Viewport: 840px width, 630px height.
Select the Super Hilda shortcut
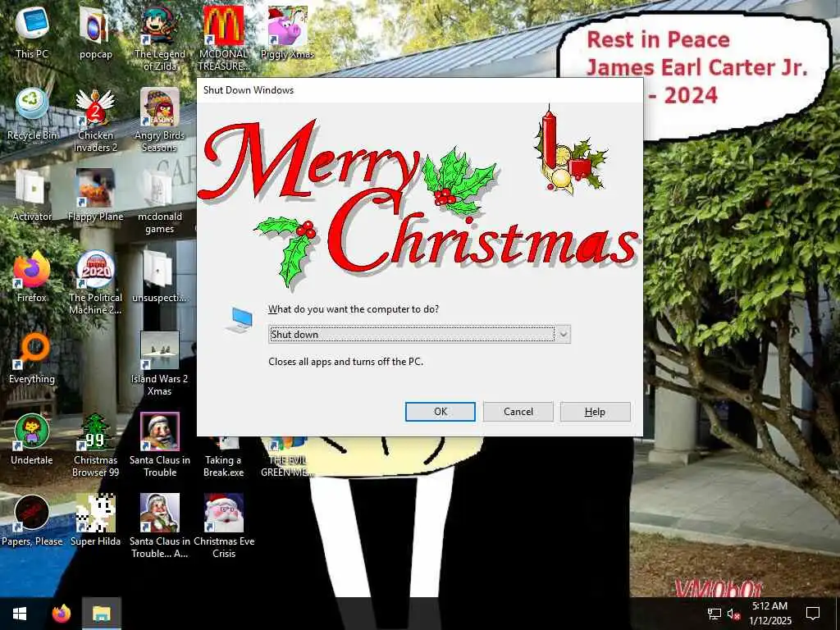click(x=95, y=520)
